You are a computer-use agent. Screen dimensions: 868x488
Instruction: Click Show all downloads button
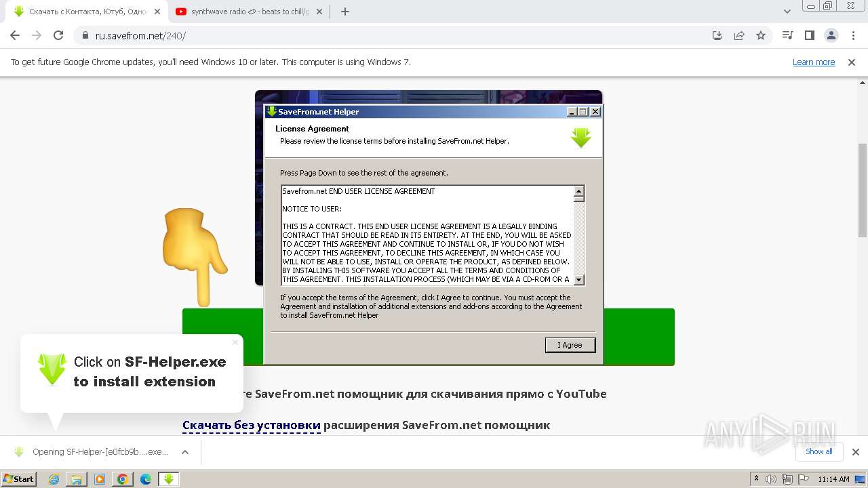[819, 451]
